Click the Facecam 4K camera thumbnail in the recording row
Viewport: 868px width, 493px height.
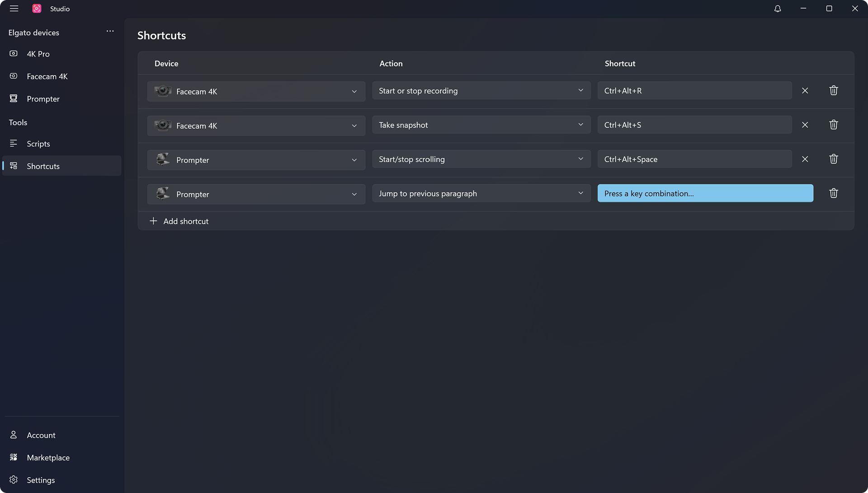(x=163, y=91)
